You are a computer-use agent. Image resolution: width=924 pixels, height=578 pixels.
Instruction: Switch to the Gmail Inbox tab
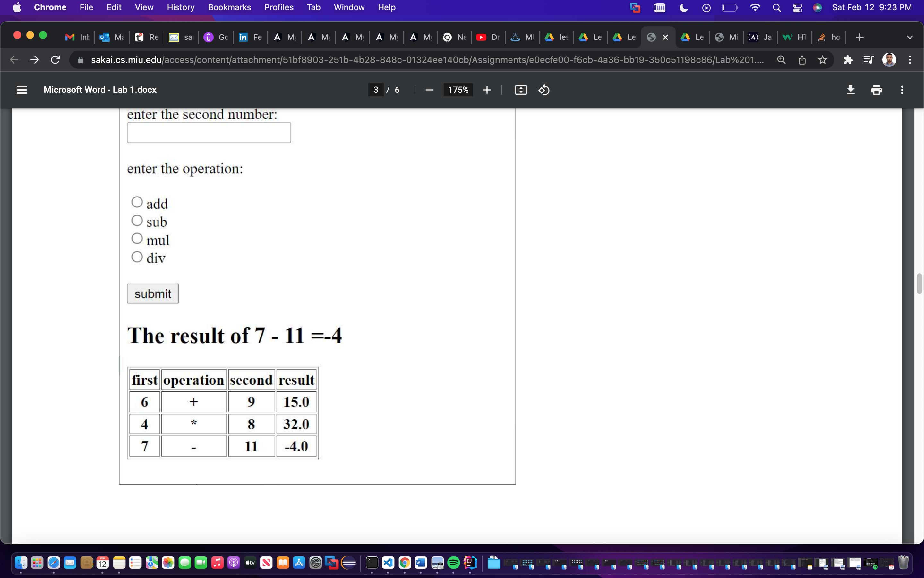pos(78,37)
